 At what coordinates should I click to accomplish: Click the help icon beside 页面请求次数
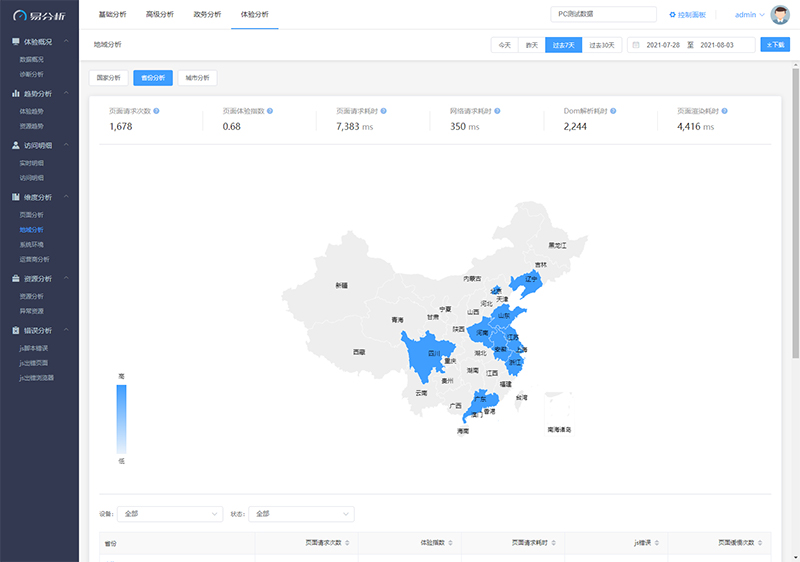(157, 111)
